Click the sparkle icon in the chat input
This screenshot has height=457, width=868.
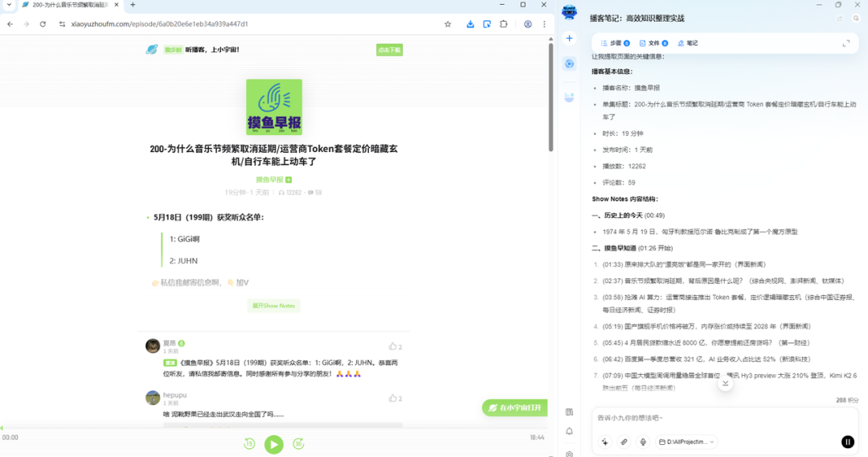(x=604, y=442)
